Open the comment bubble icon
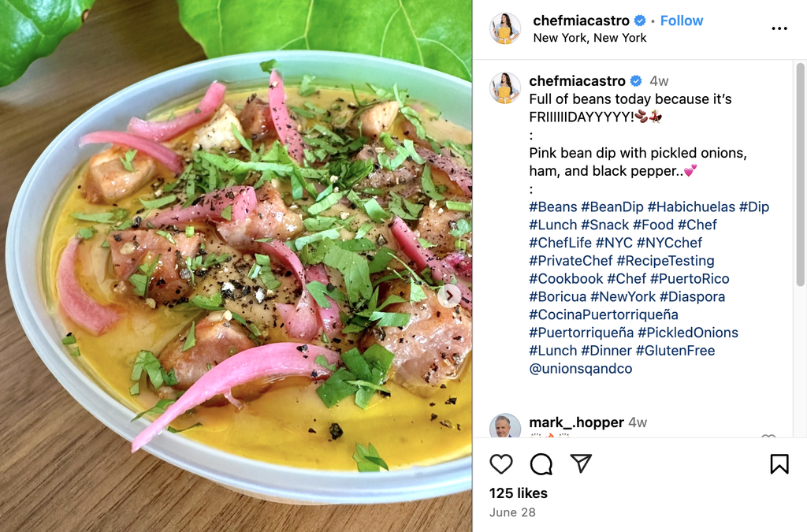Screen dimensions: 807x532 coord(541,464)
